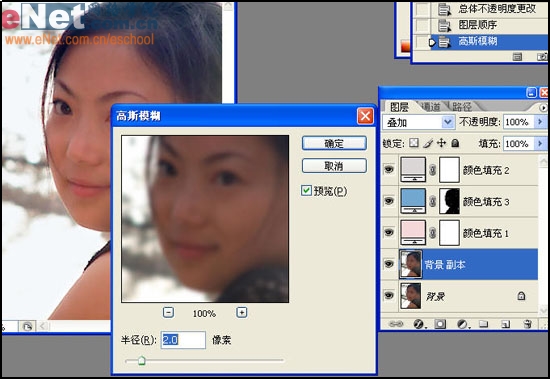The height and width of the screenshot is (379, 550).
Task: Click 确定 in the Gaussian blur dialog
Action: coord(334,143)
